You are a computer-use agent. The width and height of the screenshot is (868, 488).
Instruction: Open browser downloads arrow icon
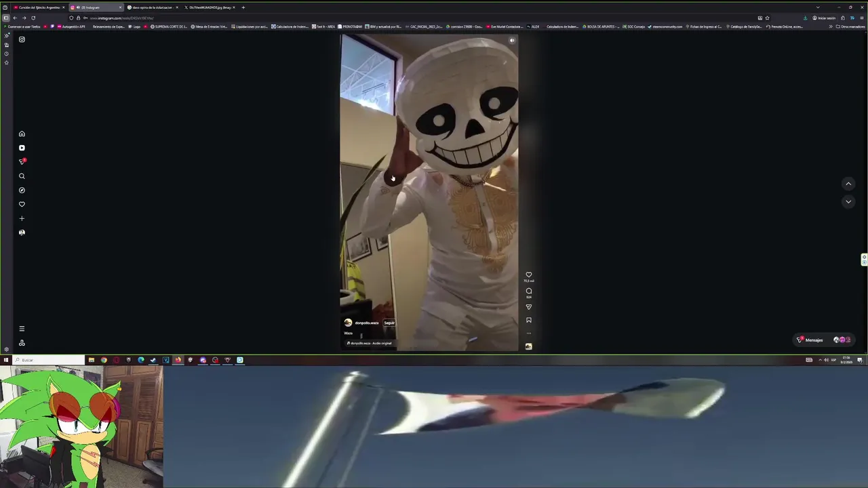[x=805, y=18]
